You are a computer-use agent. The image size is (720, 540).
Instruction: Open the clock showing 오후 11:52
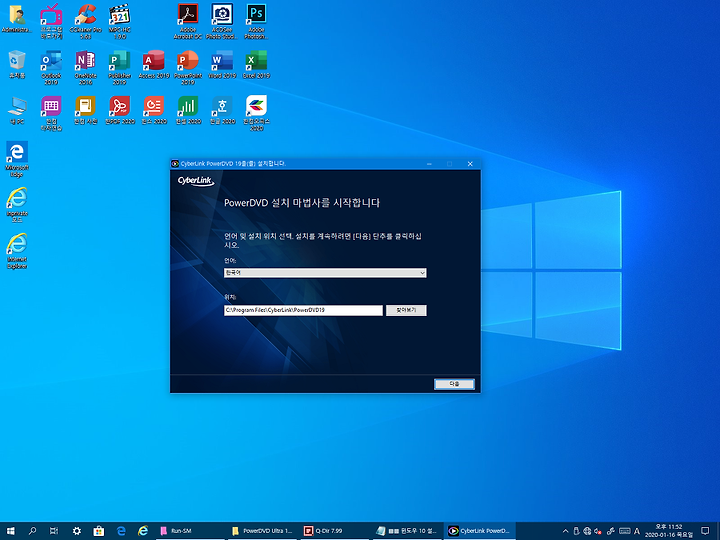(x=669, y=531)
